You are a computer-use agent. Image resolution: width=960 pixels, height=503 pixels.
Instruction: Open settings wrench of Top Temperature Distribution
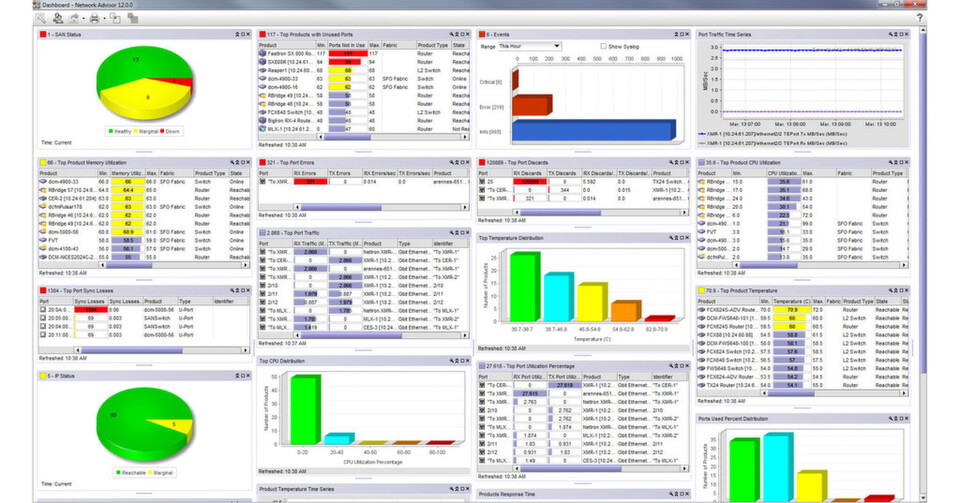coord(670,237)
